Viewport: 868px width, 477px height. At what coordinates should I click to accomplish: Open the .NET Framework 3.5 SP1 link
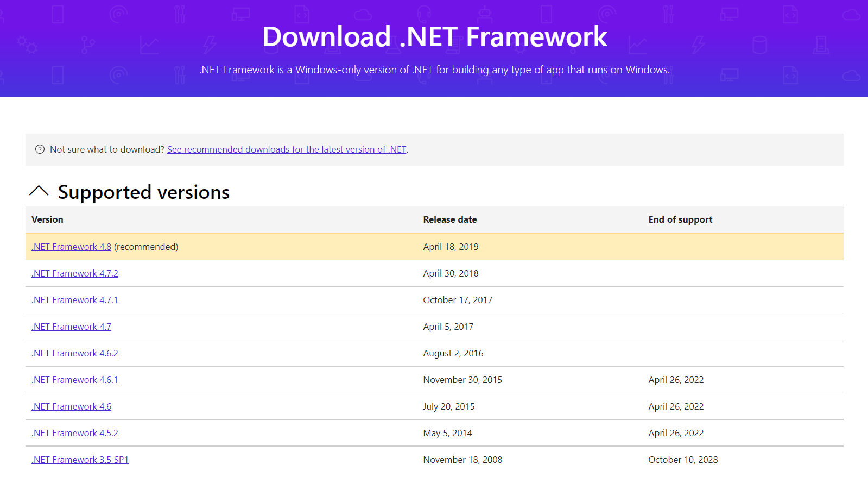pos(80,460)
